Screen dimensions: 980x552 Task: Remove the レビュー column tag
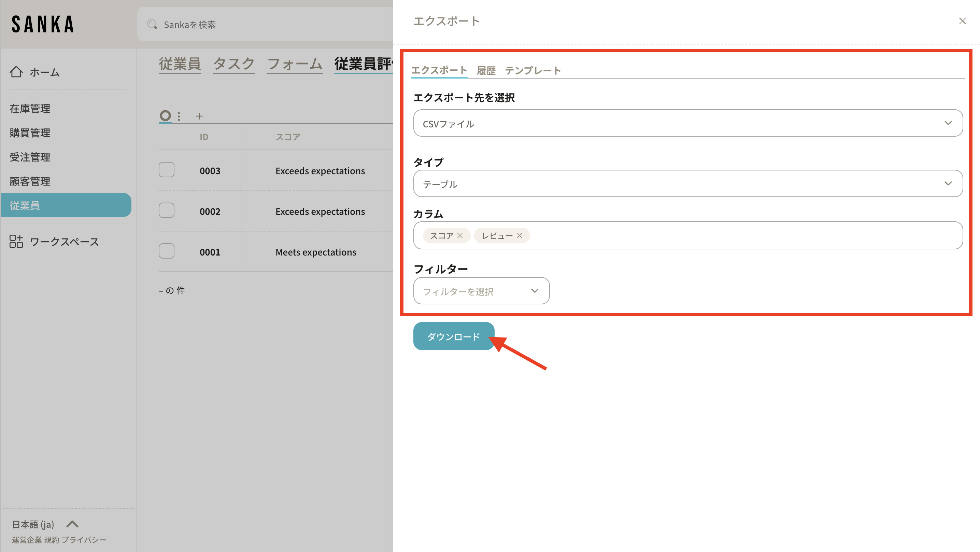[519, 236]
